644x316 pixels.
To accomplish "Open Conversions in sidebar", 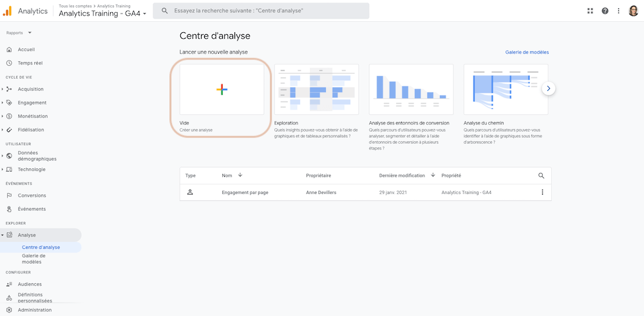I will [x=32, y=195].
